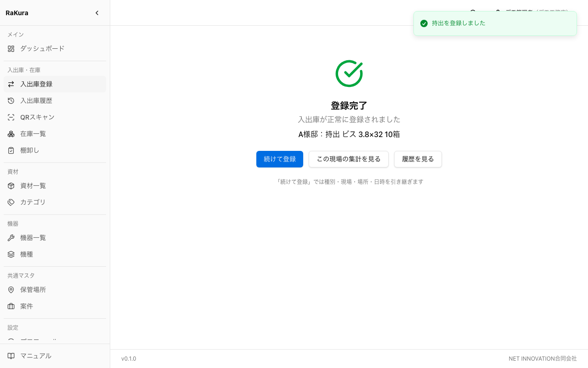Open the 資材一覧 package icon
This screenshot has height=368, width=588.
[x=11, y=186]
